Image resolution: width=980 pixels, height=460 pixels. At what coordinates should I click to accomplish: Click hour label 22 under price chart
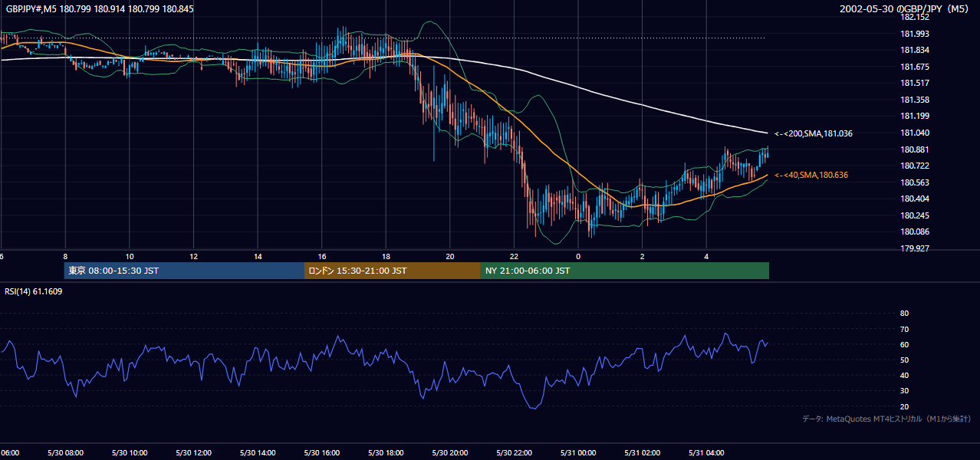coord(515,256)
